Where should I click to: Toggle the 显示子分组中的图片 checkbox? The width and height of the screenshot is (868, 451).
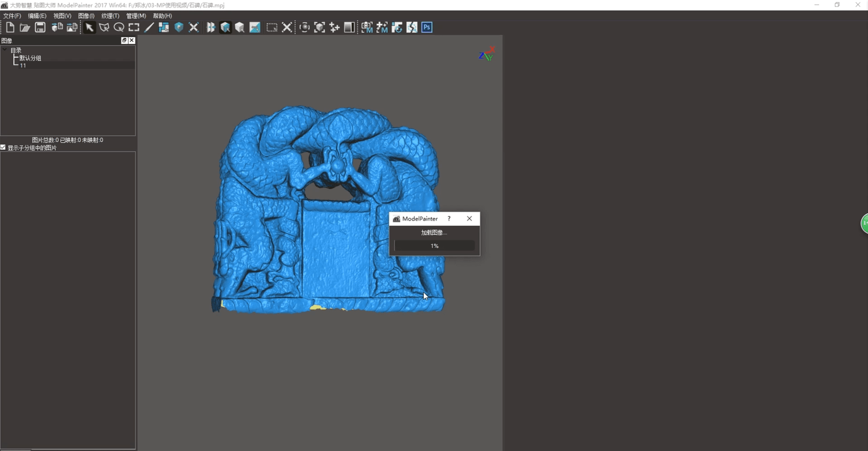pyautogui.click(x=3, y=148)
